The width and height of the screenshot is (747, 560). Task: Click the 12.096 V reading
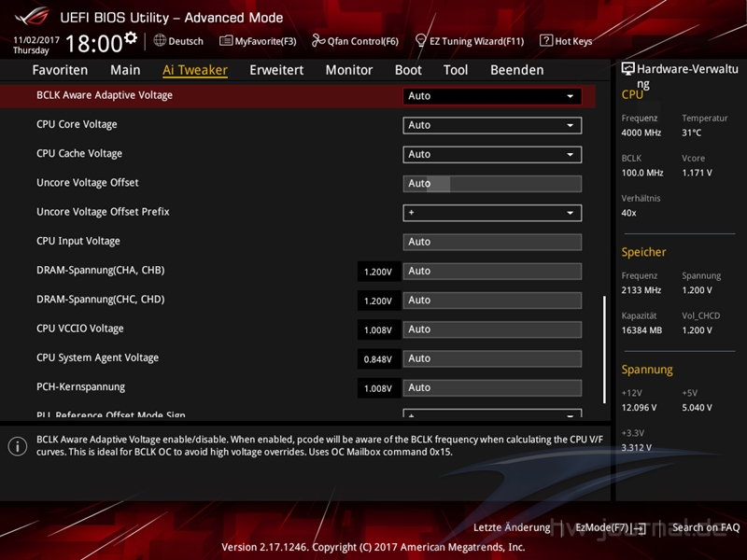[639, 408]
